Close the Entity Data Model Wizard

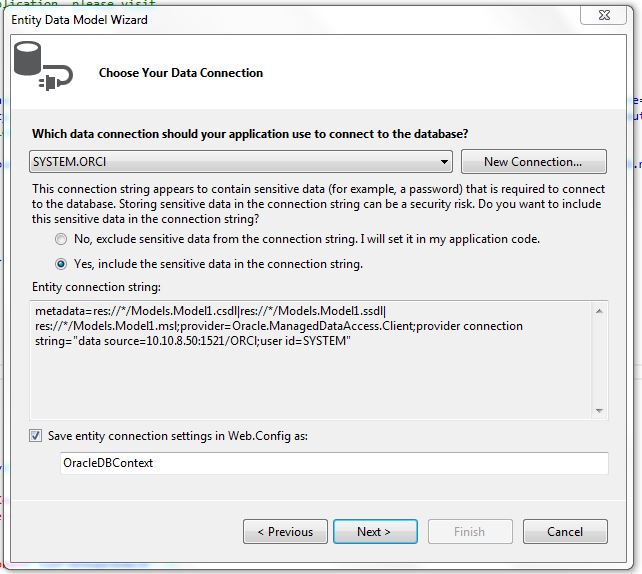[604, 16]
